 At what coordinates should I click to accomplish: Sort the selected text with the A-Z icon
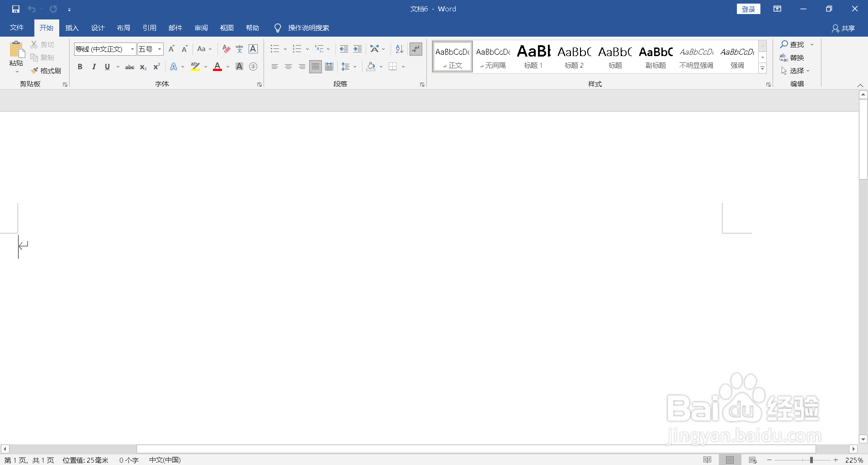(x=399, y=49)
